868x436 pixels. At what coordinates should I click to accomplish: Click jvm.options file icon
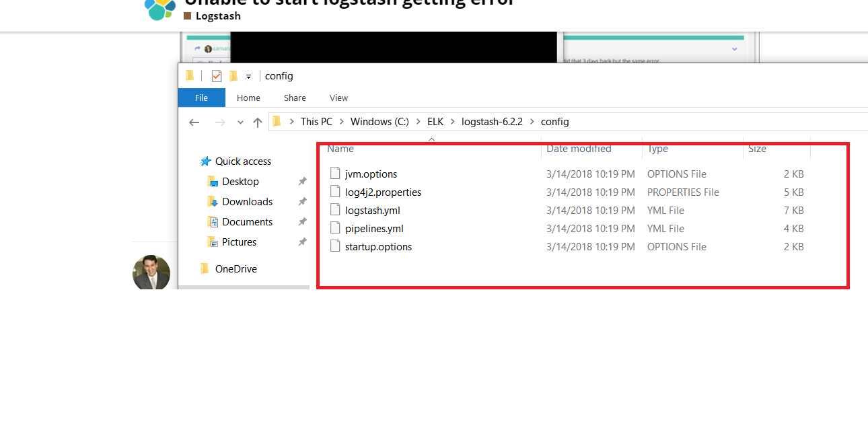pyautogui.click(x=335, y=174)
